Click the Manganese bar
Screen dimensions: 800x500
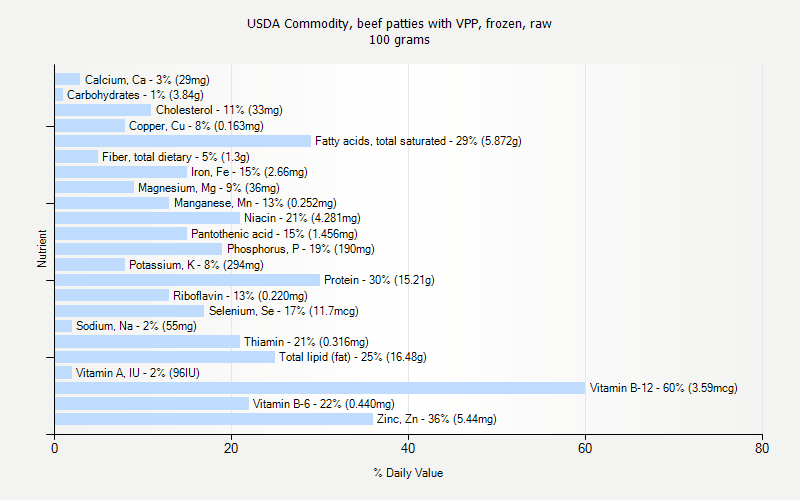pos(112,203)
